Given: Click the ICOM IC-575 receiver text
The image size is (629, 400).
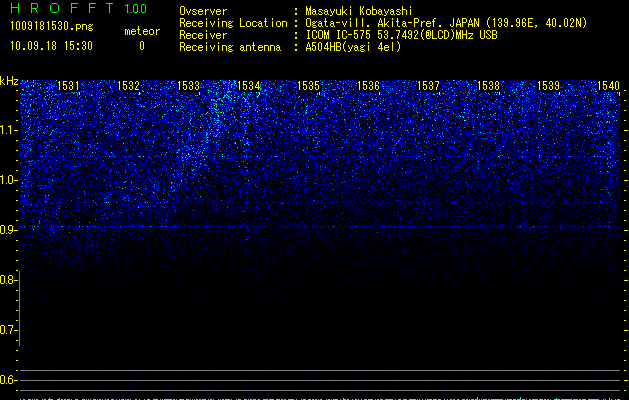Looking at the screenshot, I should click(x=402, y=35).
